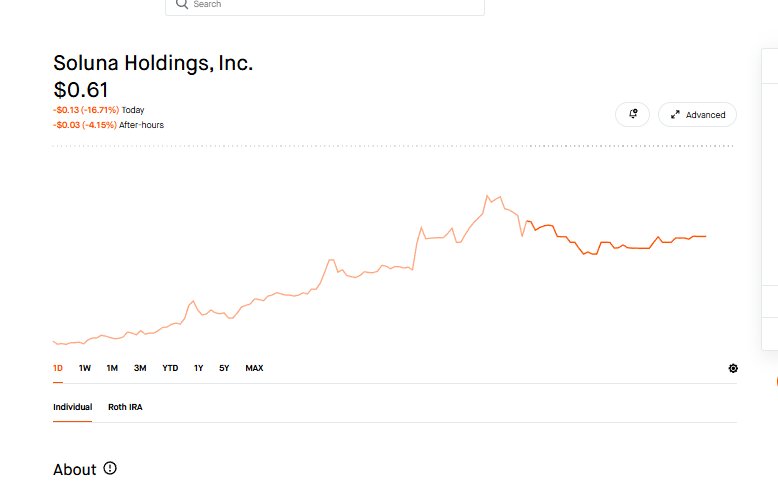Select the Individual account tab
The width and height of the screenshot is (778, 486).
pyautogui.click(x=72, y=407)
